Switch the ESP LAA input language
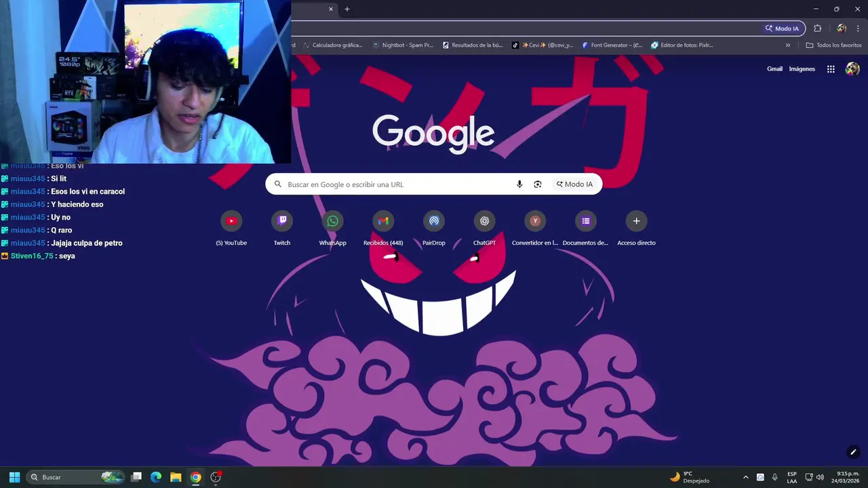 coord(792,477)
